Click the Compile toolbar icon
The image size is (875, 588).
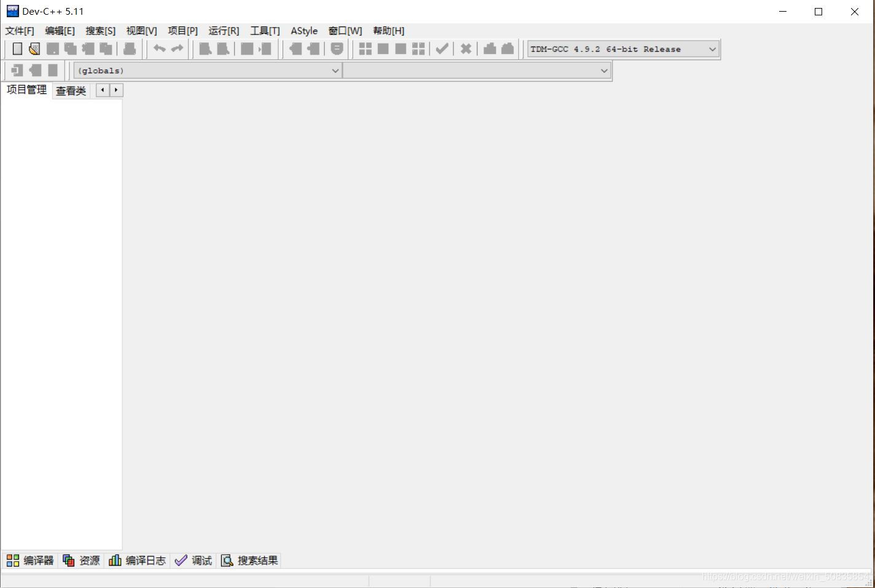click(365, 49)
